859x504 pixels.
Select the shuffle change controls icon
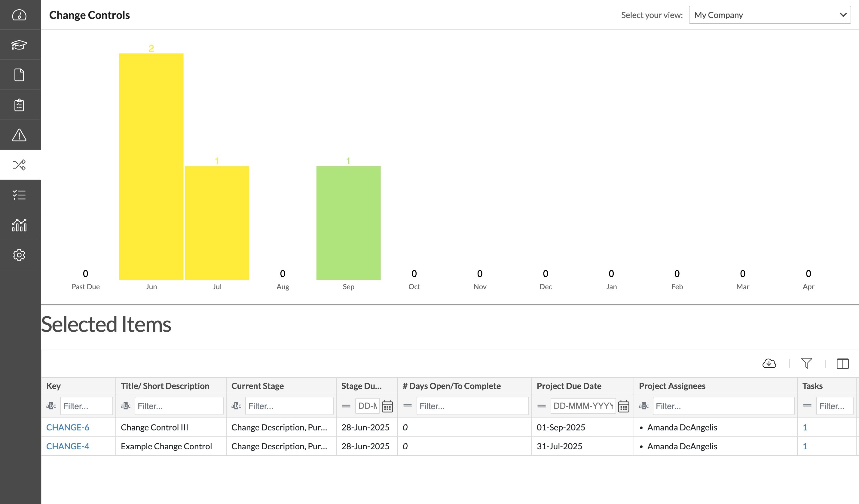pos(20,165)
